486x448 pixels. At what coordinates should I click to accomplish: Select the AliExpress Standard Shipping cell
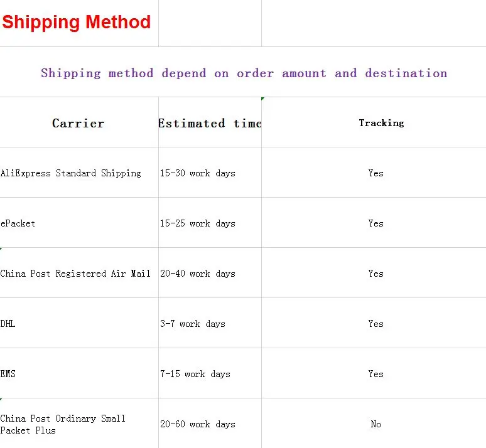(71, 173)
